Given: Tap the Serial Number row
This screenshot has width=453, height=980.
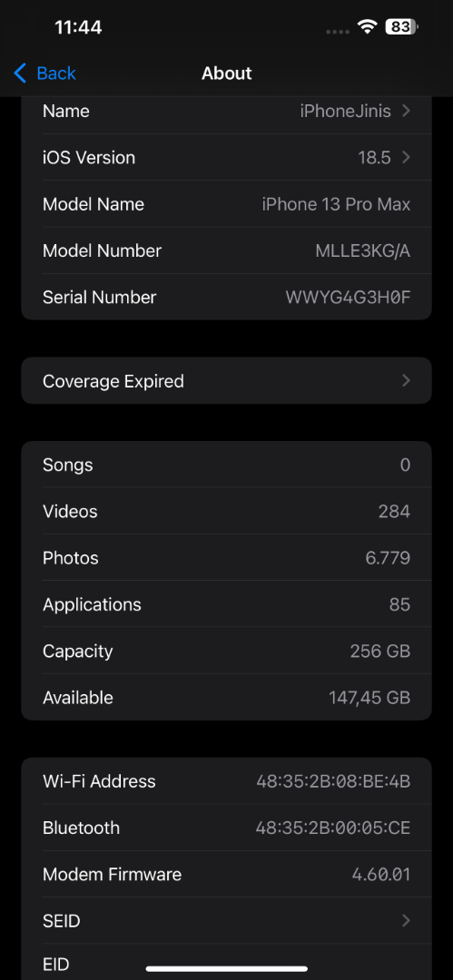Looking at the screenshot, I should [x=227, y=297].
